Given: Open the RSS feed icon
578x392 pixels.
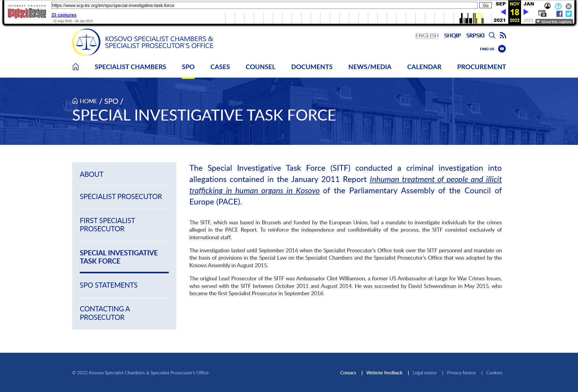Looking at the screenshot, I should (503, 35).
